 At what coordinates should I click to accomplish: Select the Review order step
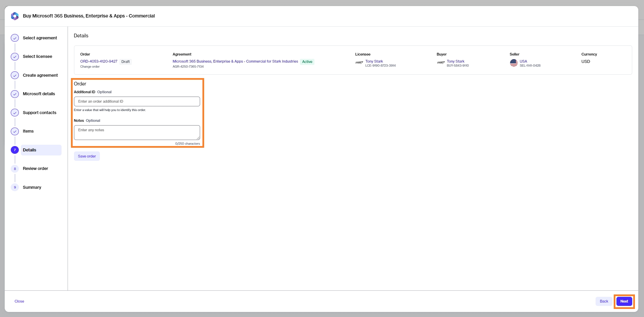[x=35, y=169]
